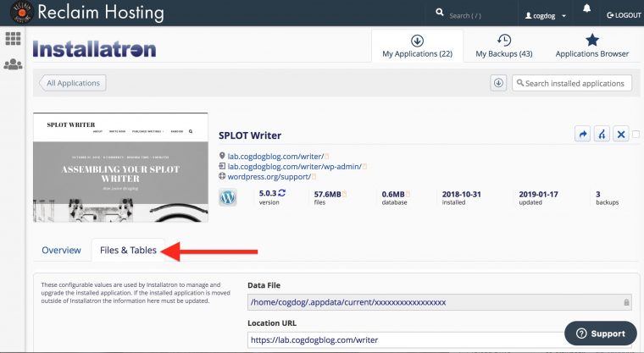Open lab.cogdogblog.com/writer/wp-admin/ link

click(295, 167)
